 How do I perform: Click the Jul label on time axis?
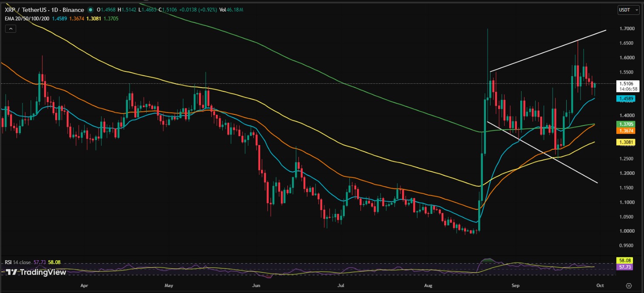click(340, 285)
